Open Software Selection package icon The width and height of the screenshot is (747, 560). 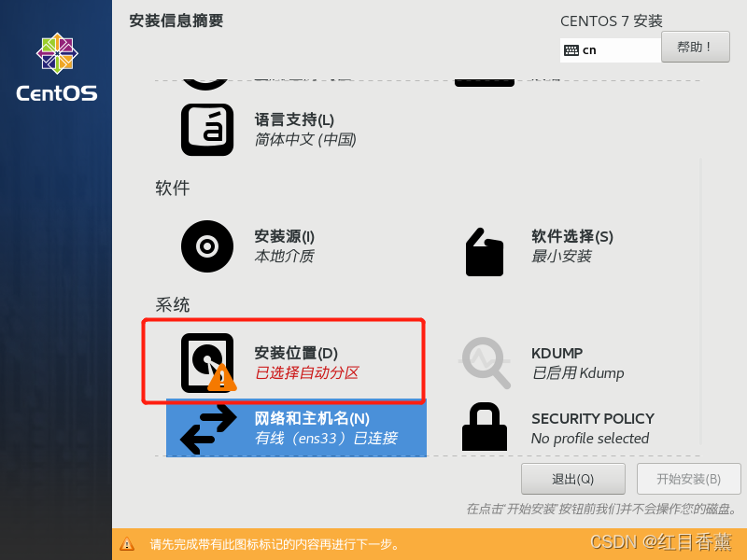(x=485, y=252)
